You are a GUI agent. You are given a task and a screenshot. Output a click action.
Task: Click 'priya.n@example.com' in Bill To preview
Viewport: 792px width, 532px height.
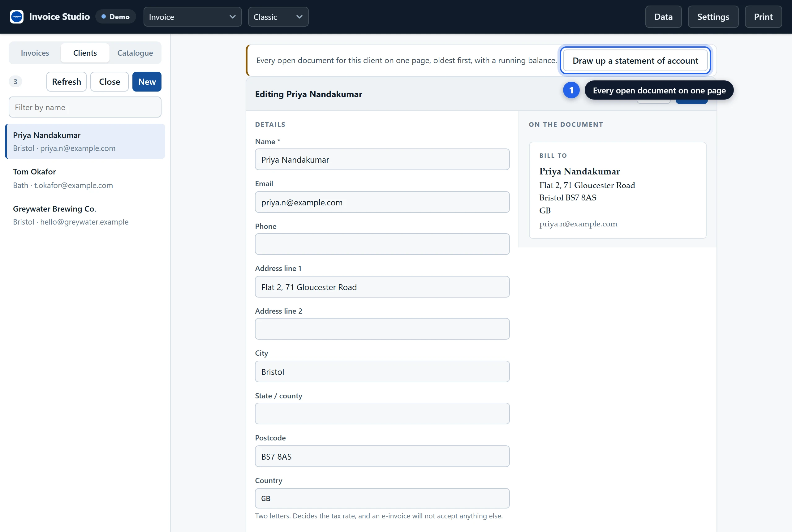click(578, 224)
